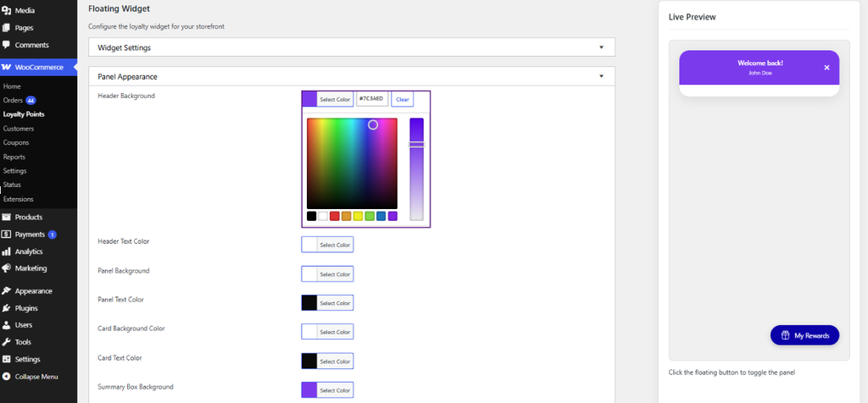Click the Payments dollar icon
Viewport: 868px width, 403px height.
6,235
